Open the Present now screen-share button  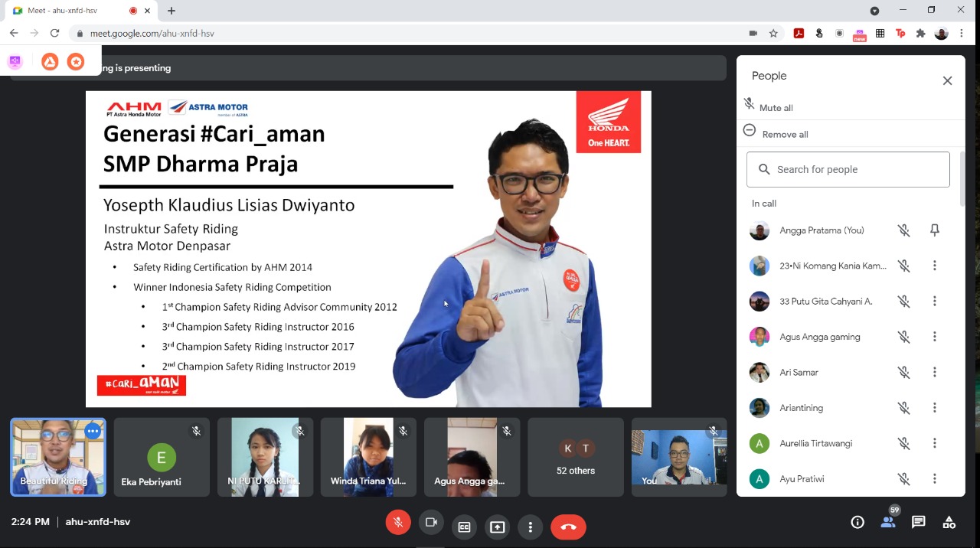point(498,527)
